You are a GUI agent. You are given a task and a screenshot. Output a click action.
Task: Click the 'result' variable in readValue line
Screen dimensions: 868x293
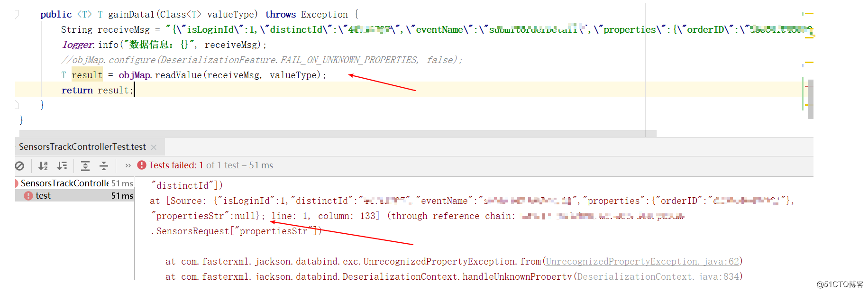[87, 75]
